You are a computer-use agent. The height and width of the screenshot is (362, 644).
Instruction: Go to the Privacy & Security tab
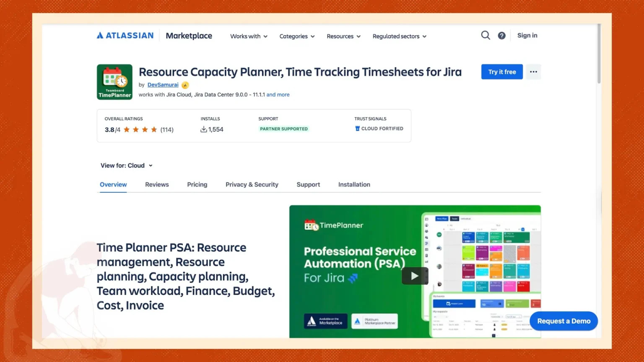252,184
